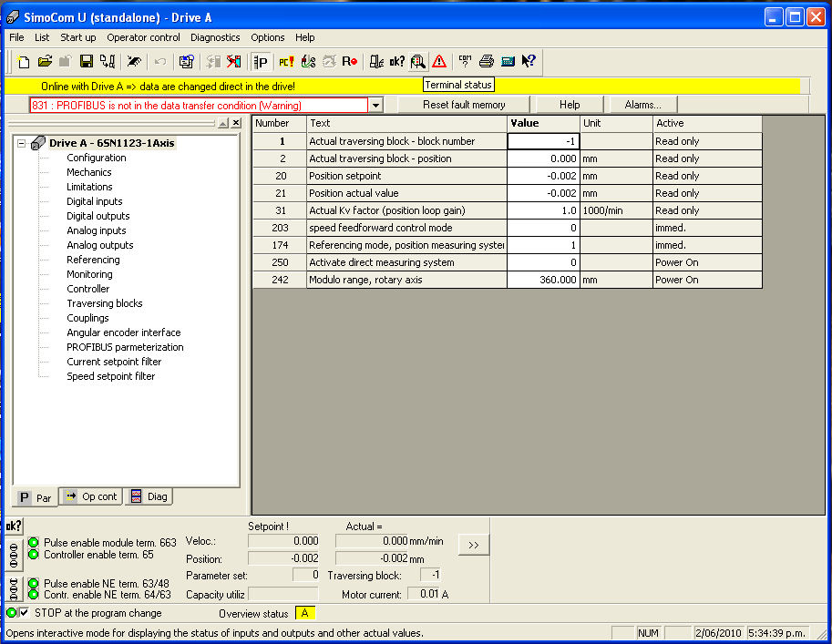
Task: Click the COM? toolbar icon
Action: coord(465,62)
